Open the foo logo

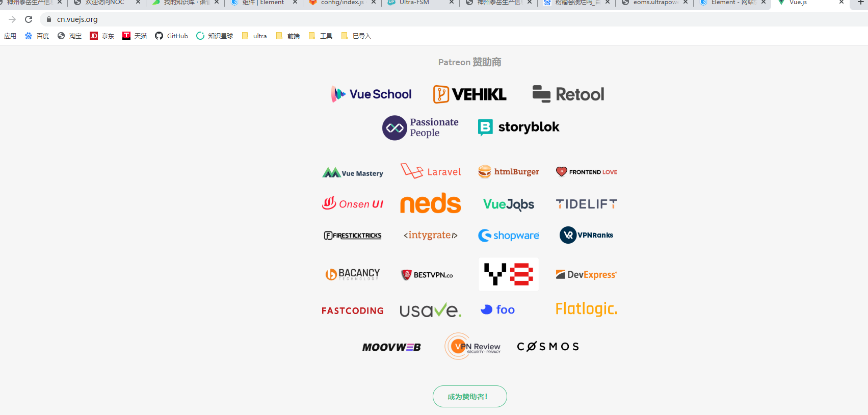pos(498,309)
